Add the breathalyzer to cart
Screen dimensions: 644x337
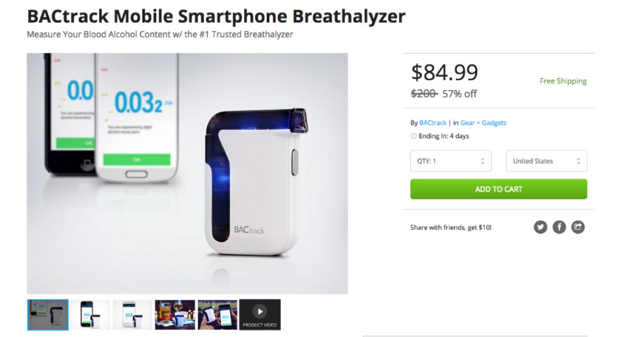(x=499, y=189)
